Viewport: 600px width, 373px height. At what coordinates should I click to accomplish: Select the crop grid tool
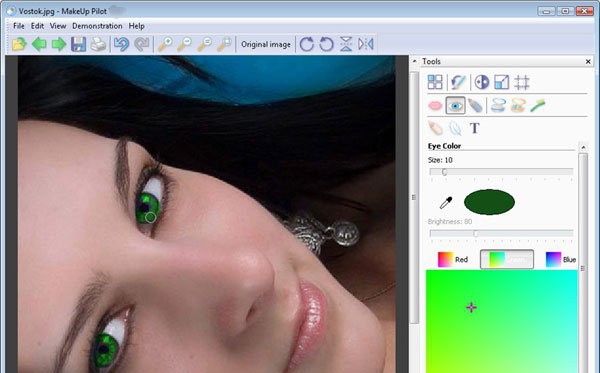tap(522, 82)
